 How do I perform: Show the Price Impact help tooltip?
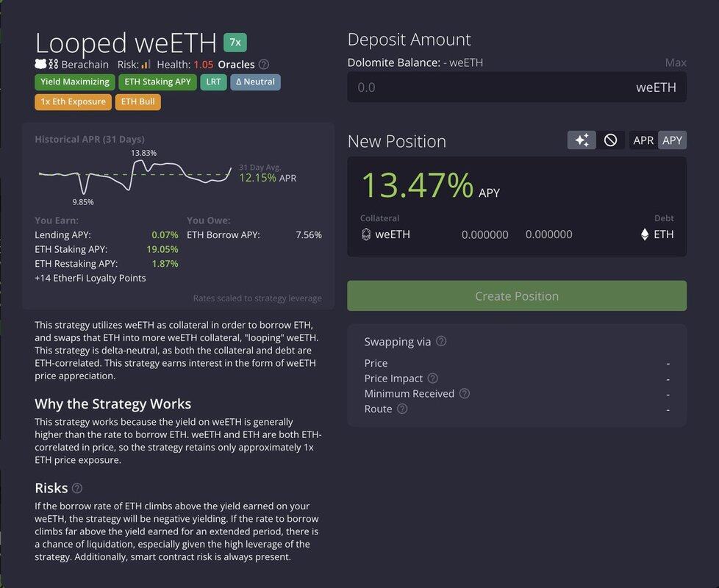pos(433,379)
